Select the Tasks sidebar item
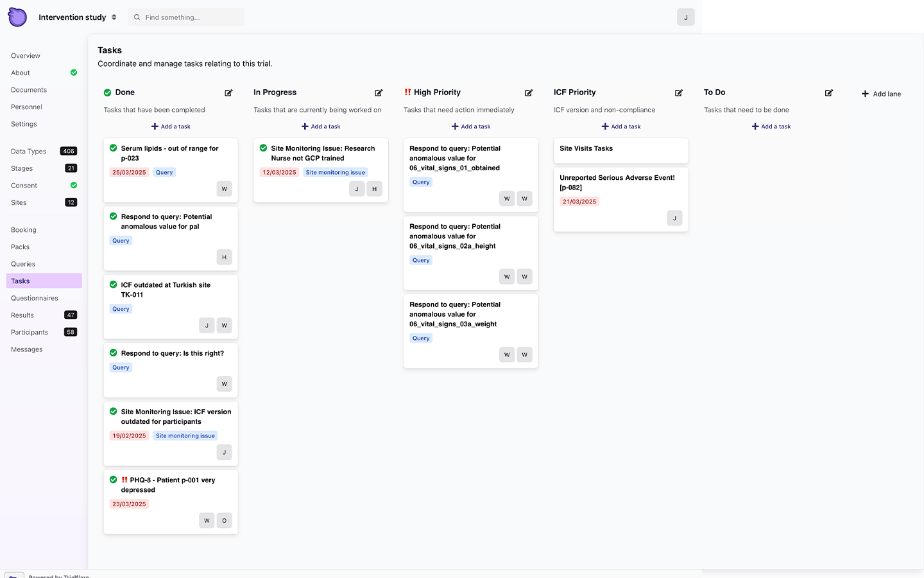Screen dimensions: 924x578 pyautogui.click(x=44, y=281)
